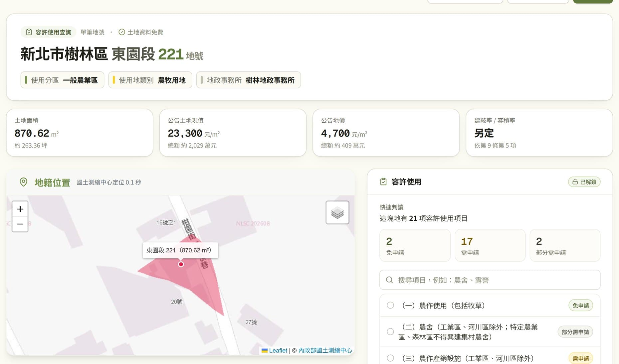Click the magnifier icon in search box
Screen dimensions: 619x364
point(389,280)
